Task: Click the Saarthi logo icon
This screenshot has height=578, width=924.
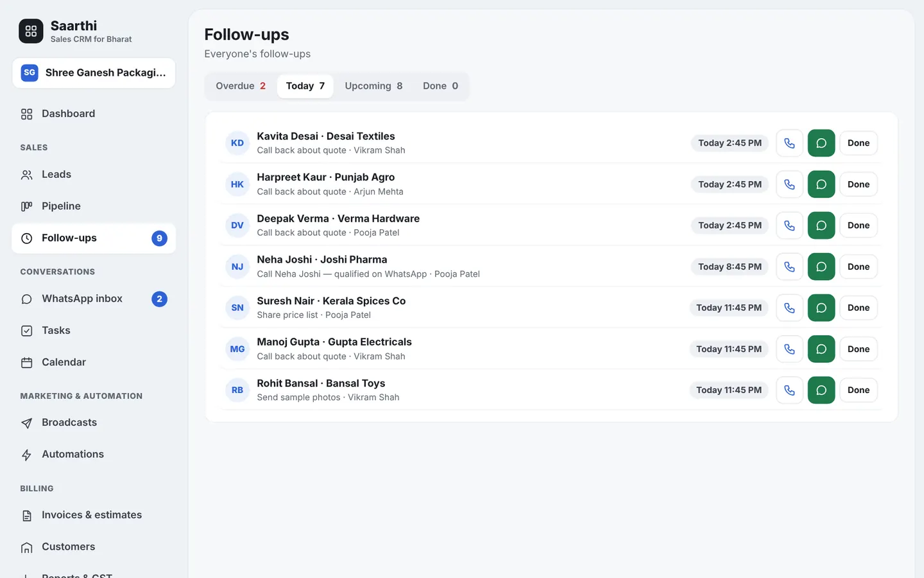Action: [x=31, y=31]
